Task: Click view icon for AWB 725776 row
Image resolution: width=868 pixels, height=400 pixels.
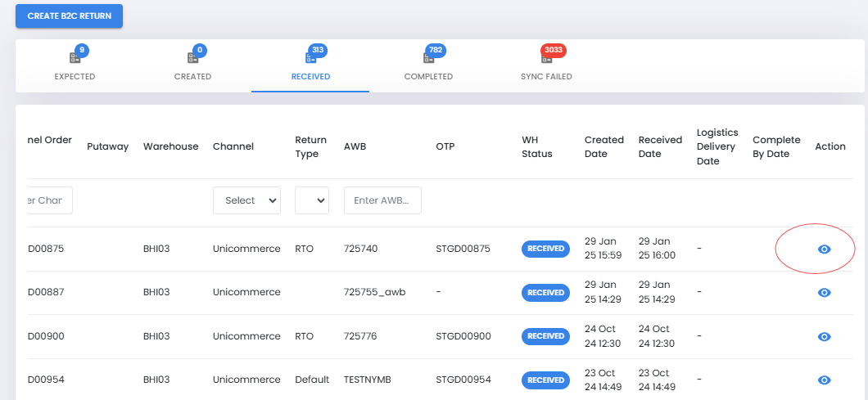Action: tap(825, 336)
